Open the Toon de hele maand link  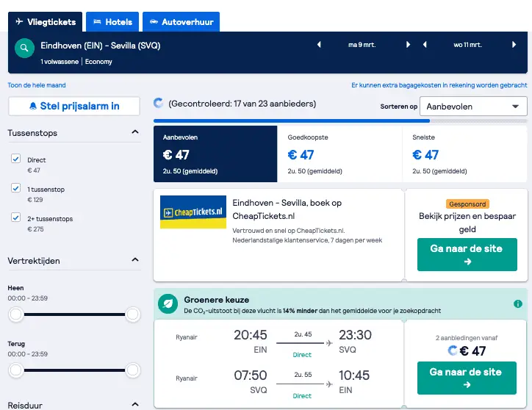tap(37, 85)
